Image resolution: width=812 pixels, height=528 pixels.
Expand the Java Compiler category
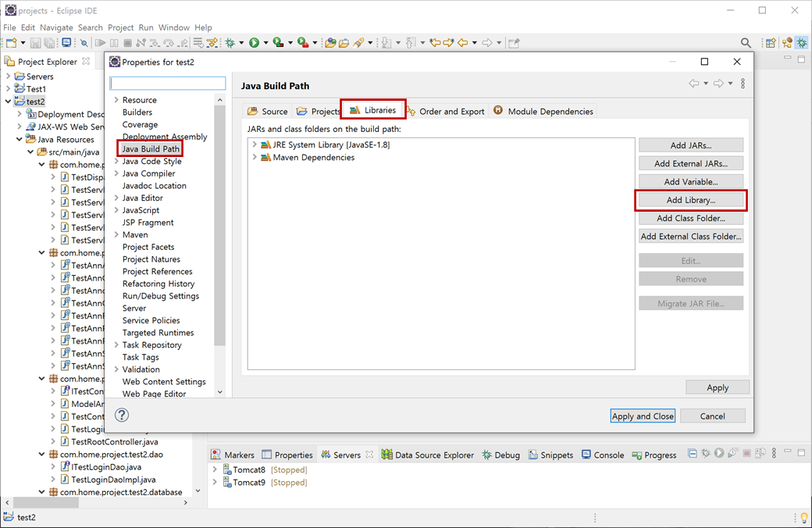click(x=116, y=173)
